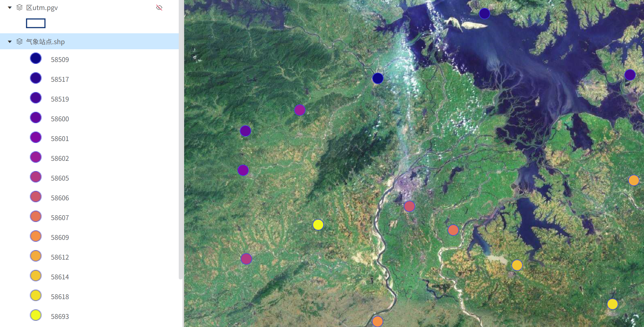The width and height of the screenshot is (644, 327).
Task: Collapse the 气象站点.shp layer legend
Action: coord(10,41)
